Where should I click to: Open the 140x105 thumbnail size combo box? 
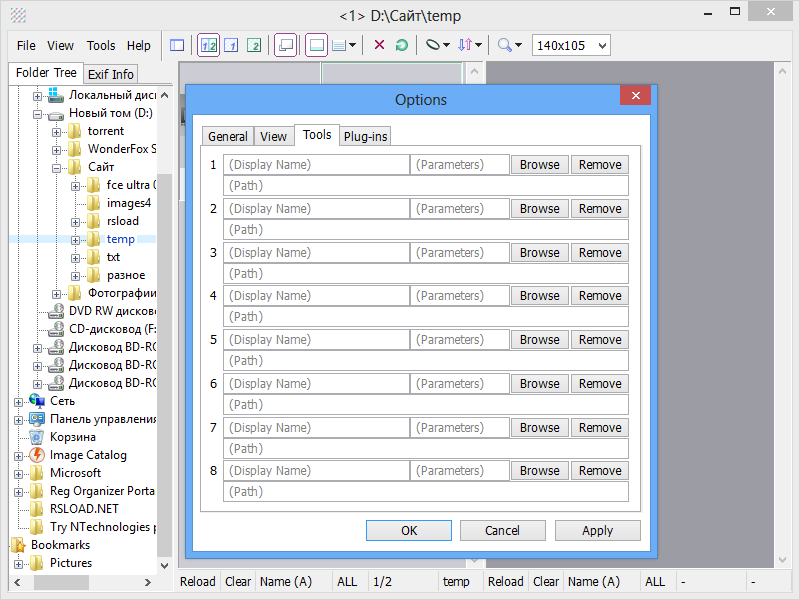571,45
